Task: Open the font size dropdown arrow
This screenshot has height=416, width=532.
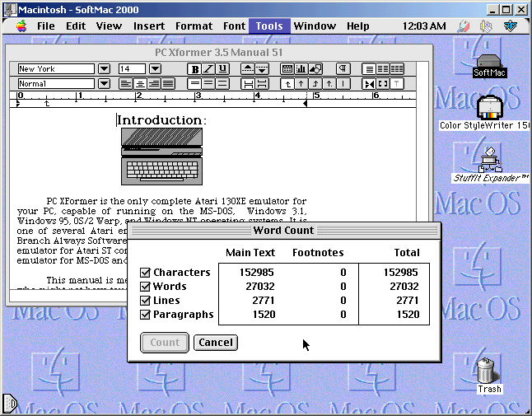Action: click(x=155, y=69)
